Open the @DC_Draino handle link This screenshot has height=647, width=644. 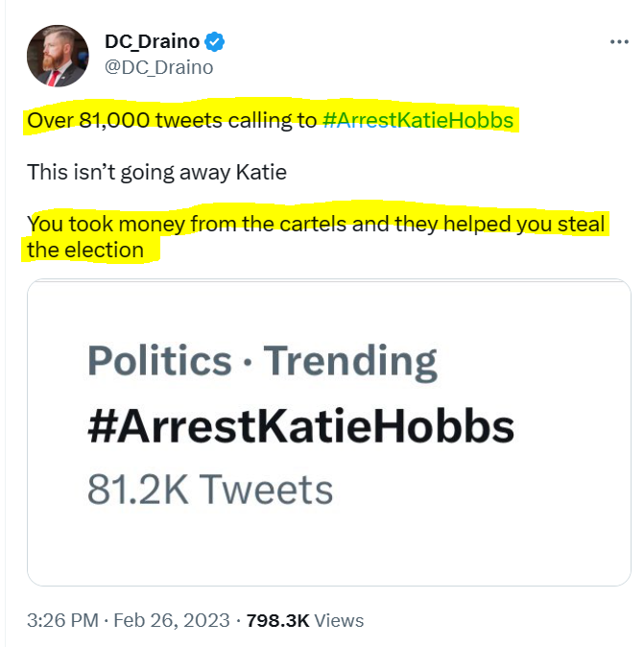click(x=158, y=67)
